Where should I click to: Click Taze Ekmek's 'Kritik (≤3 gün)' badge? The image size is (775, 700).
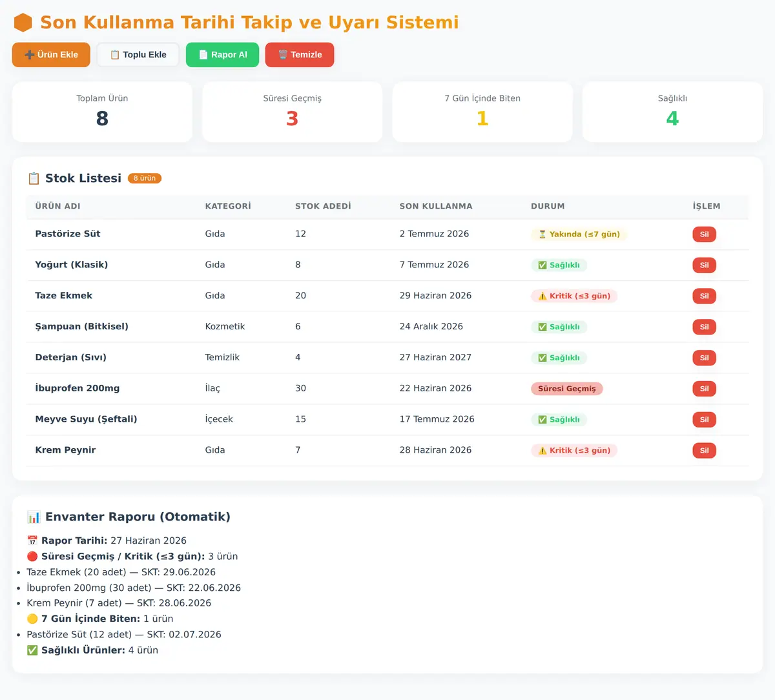point(574,296)
